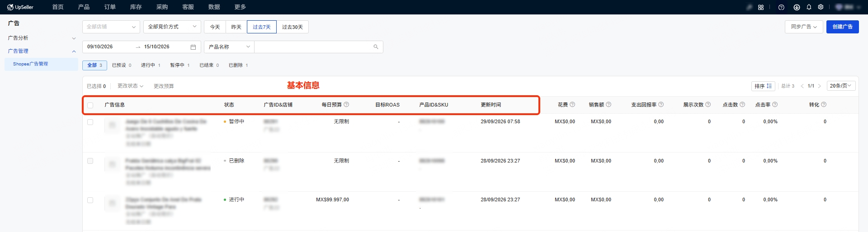Open the 全部竞价方式 dropdown
The width and height of the screenshot is (868, 232).
coord(172,27)
